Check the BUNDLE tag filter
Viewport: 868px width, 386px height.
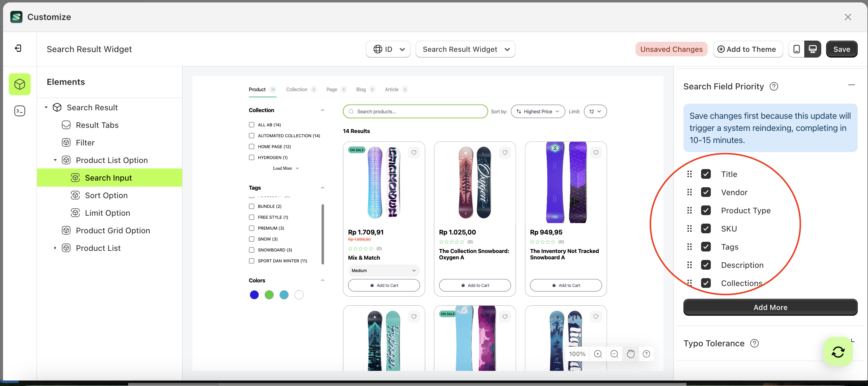point(251,206)
